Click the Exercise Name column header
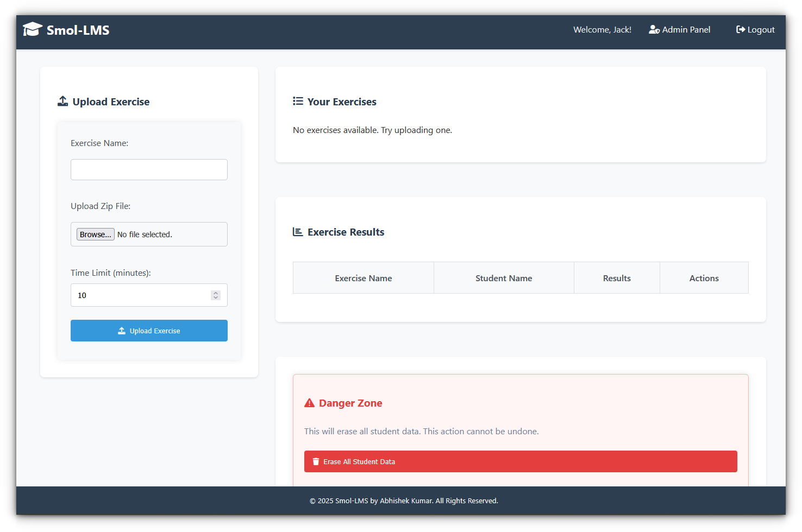The height and width of the screenshot is (532, 802). 363,278
